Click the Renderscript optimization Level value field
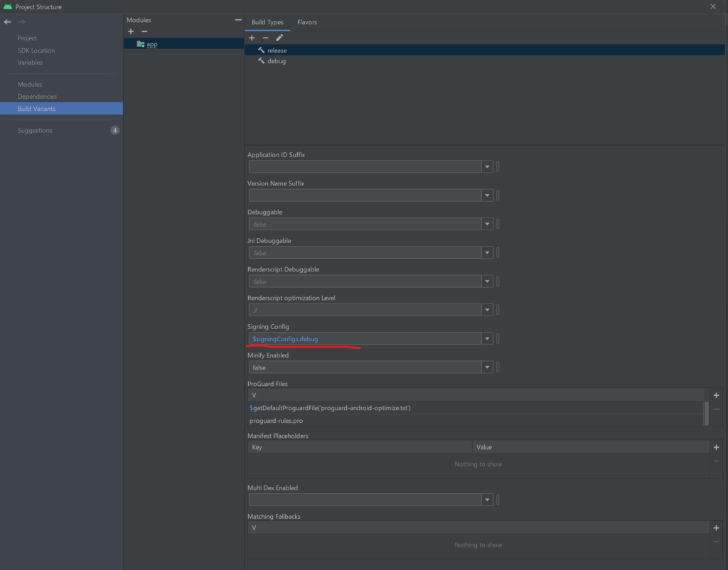 pyautogui.click(x=365, y=310)
